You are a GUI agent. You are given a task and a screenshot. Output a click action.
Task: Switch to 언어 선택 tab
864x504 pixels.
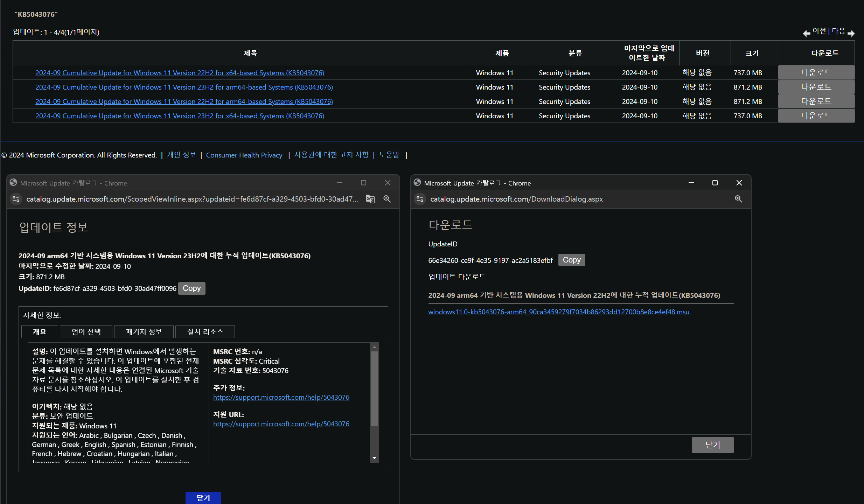(86, 332)
